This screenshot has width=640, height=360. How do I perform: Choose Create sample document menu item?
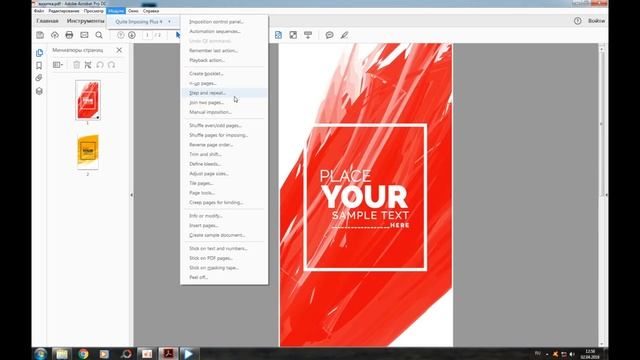224,235
